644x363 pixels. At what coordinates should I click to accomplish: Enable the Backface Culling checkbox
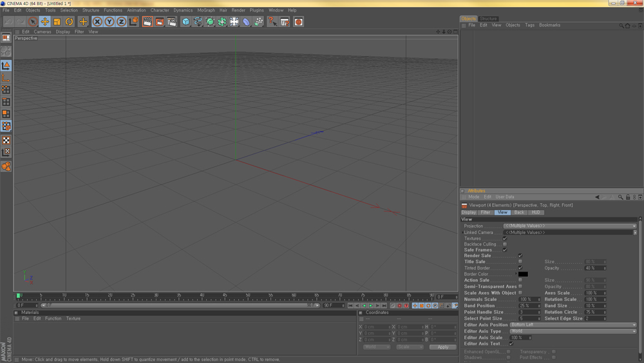505,244
